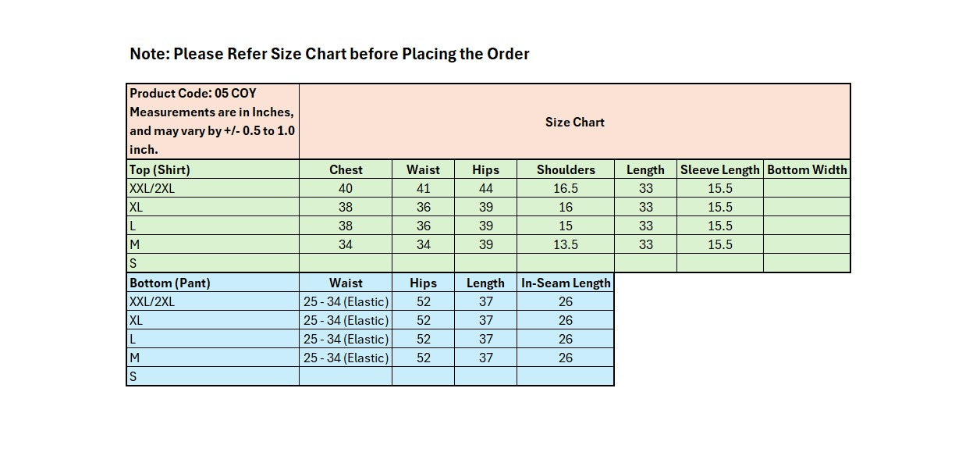Select the Shoulders column header
This screenshot has height=470, width=980.
click(x=566, y=169)
